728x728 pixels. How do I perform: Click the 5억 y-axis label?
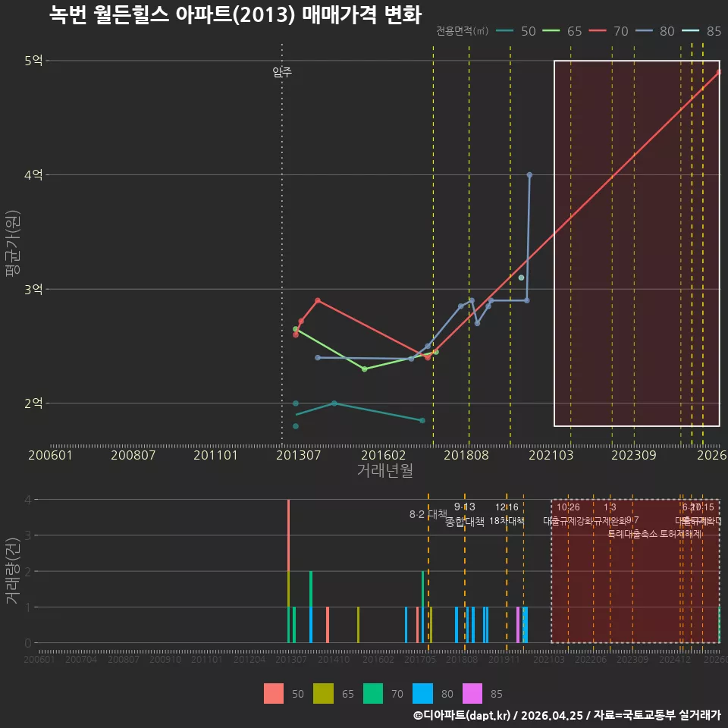(33, 61)
